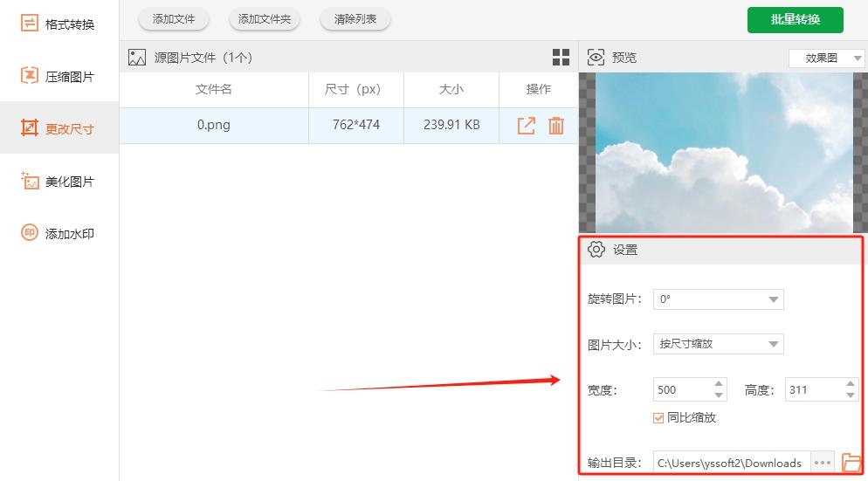
Task: Click the 输出目录 output path field
Action: pyautogui.click(x=731, y=463)
